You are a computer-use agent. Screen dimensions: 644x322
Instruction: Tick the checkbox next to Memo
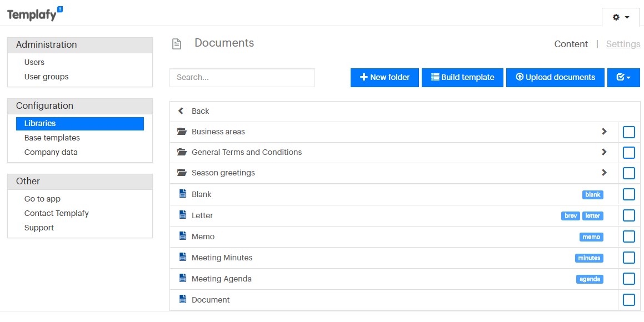pyautogui.click(x=628, y=237)
